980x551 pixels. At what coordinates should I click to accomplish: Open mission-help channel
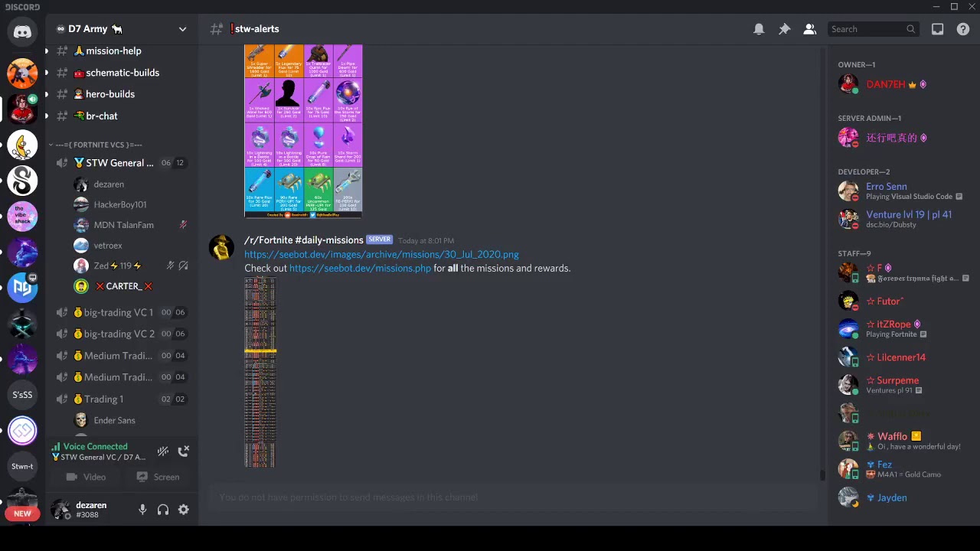point(113,51)
